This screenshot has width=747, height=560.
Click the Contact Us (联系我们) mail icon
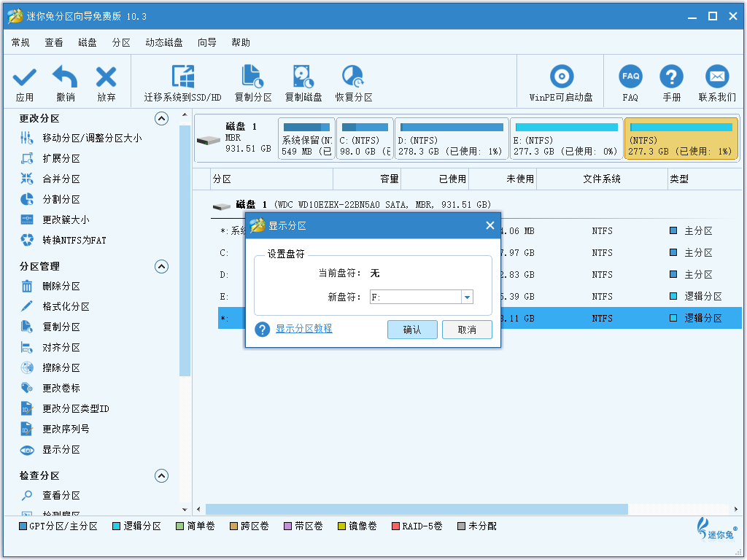[x=717, y=77]
